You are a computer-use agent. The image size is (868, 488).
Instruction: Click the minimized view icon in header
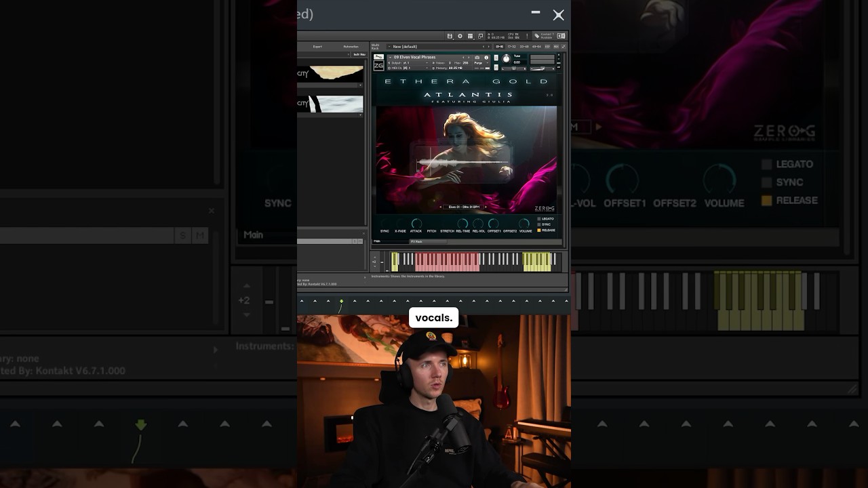coord(480,36)
